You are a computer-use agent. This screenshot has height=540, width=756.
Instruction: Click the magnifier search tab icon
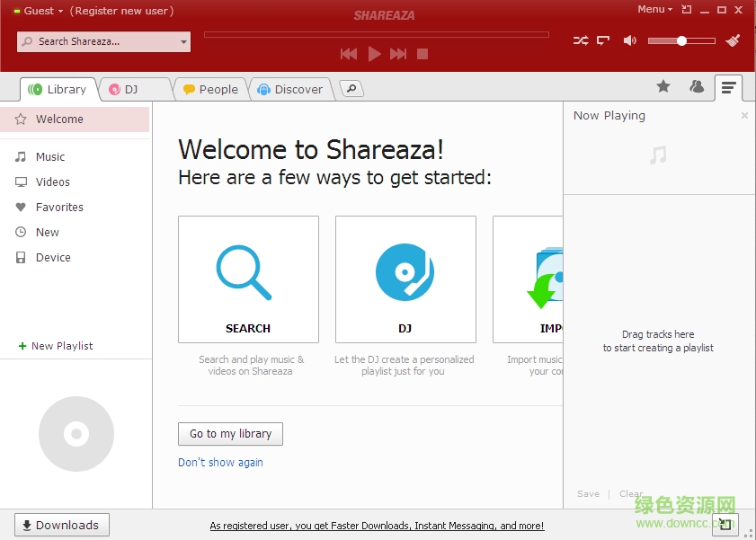click(350, 89)
